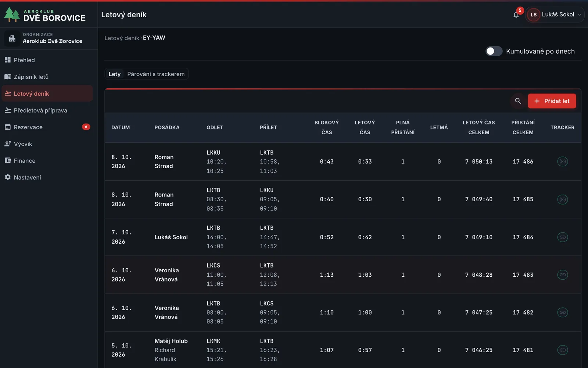Image resolution: width=588 pixels, height=368 pixels.
Task: Click tracker link icon for LKCS 11:00 flight
Action: 562,275
